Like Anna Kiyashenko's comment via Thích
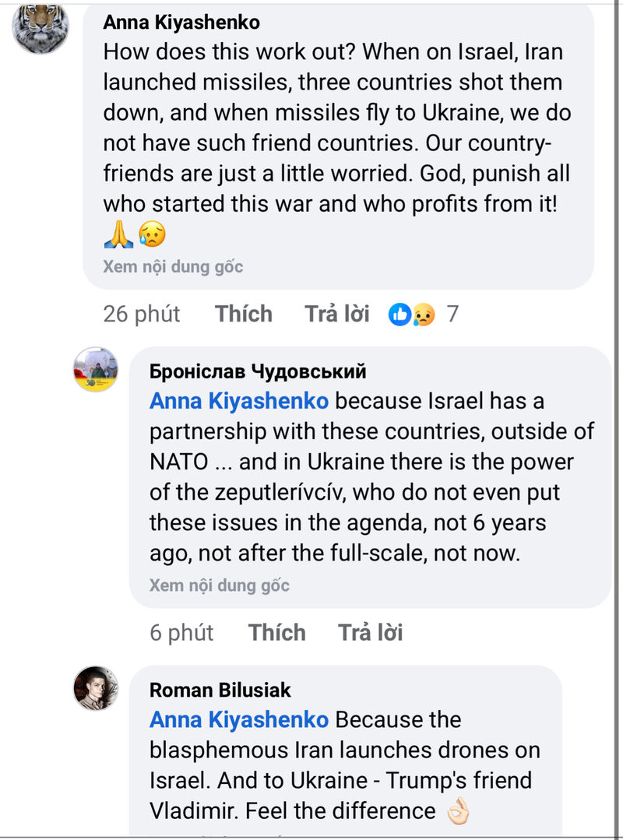This screenshot has height=840, width=623. 244,315
